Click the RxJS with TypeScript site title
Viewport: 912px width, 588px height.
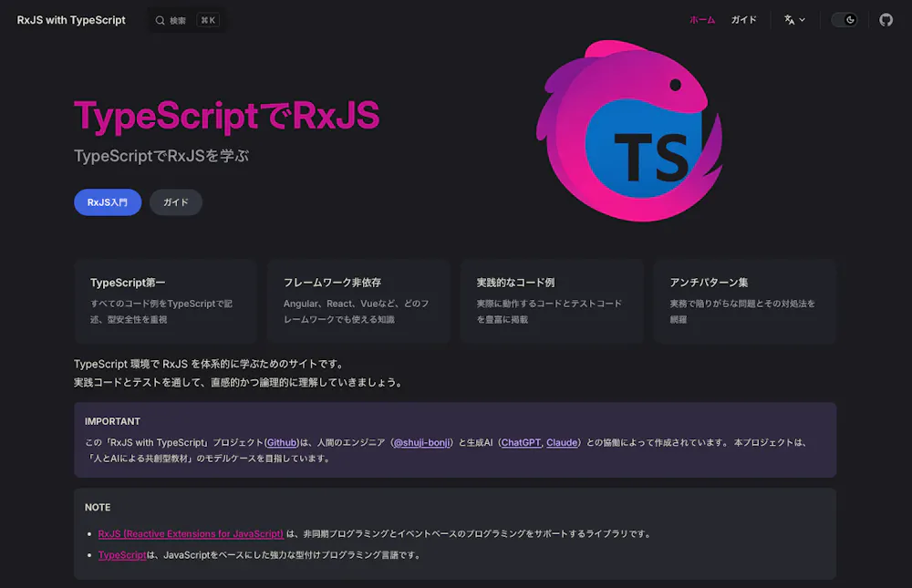click(71, 20)
